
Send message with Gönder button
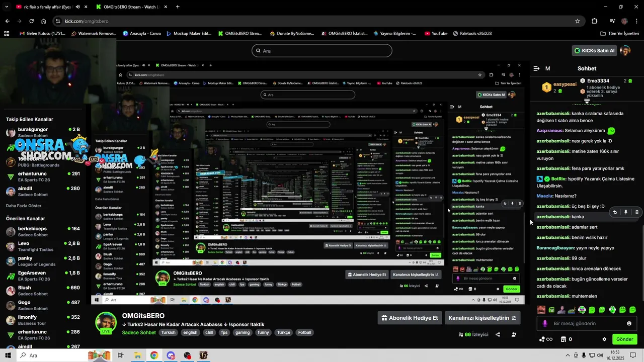pos(624,339)
